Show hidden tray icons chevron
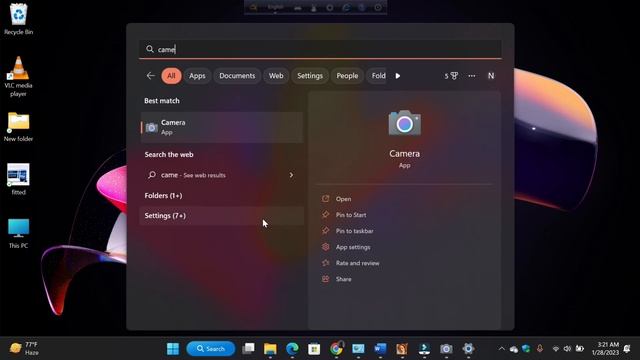 pos(502,349)
